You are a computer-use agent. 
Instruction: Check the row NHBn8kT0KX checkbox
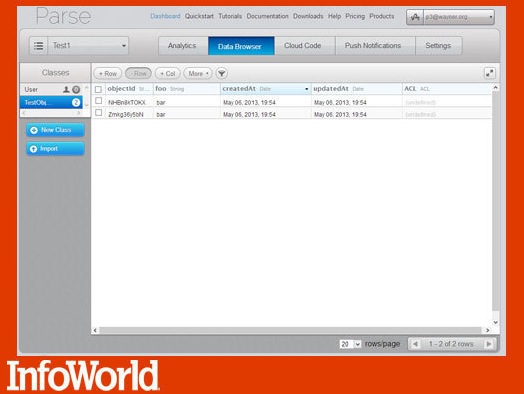pos(99,101)
